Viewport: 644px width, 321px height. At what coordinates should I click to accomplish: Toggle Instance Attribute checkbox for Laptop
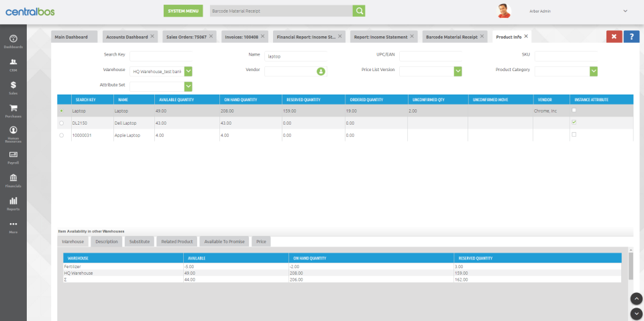pos(574,110)
